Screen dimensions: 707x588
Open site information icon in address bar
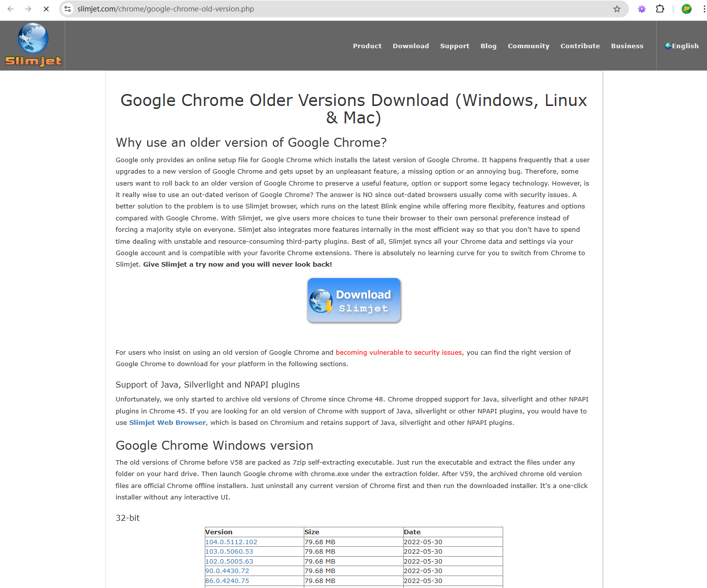click(x=68, y=9)
